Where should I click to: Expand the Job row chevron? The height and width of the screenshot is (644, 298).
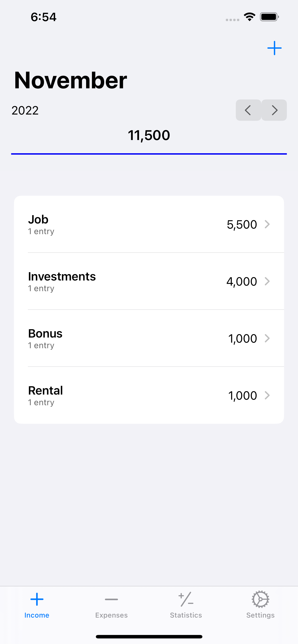tap(267, 224)
